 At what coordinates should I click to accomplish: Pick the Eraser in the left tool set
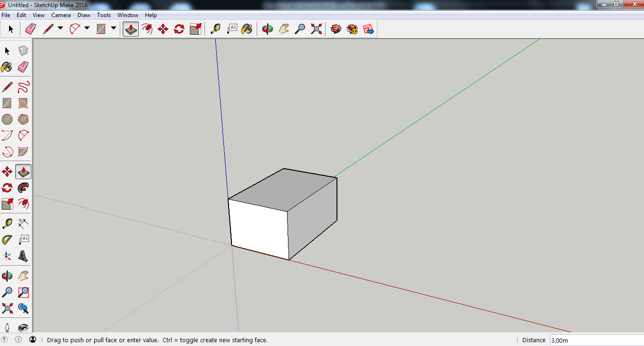point(23,67)
